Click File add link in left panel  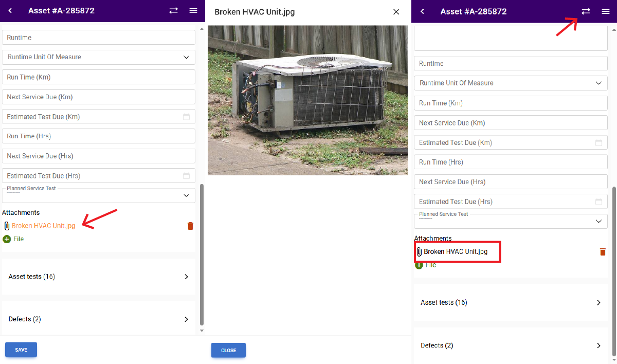pos(19,239)
